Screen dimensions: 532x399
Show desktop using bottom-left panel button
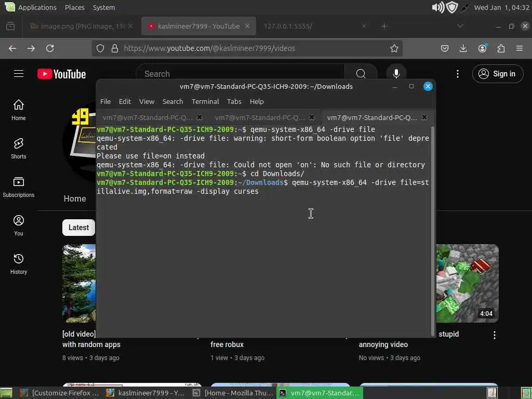pyautogui.click(x=6, y=393)
